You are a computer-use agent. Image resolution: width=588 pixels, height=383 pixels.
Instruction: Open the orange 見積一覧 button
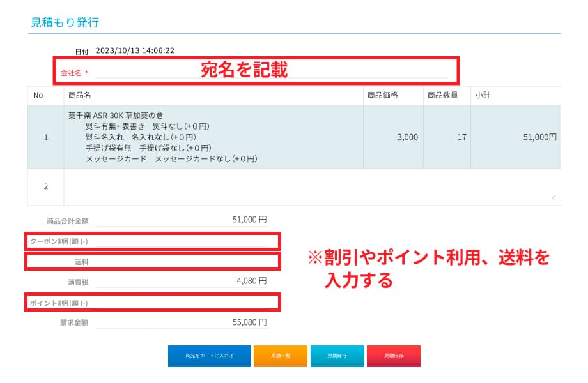tap(280, 356)
